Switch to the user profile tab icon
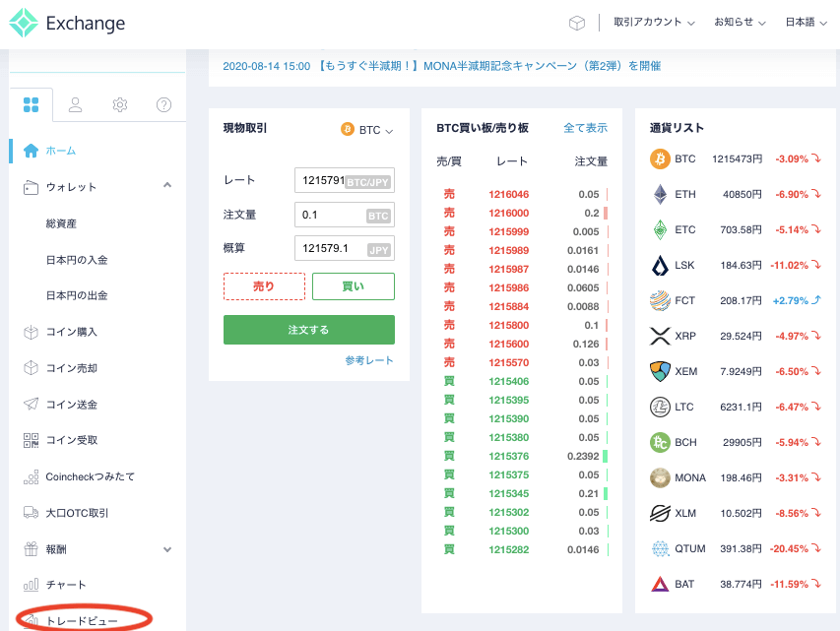The width and height of the screenshot is (840, 631). pos(76,104)
